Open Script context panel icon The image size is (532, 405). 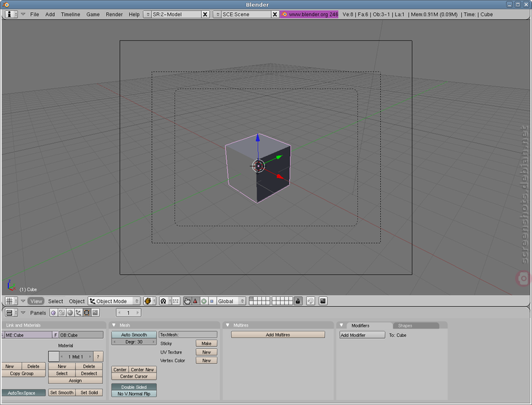tap(61, 313)
